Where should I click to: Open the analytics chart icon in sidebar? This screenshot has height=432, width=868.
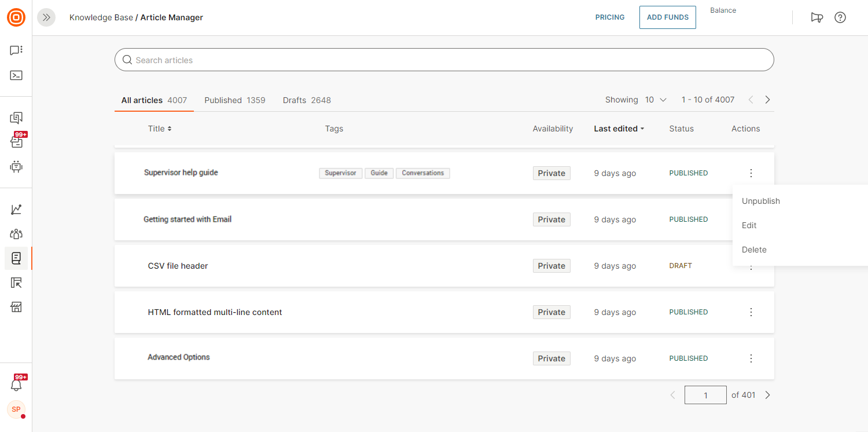click(x=16, y=210)
